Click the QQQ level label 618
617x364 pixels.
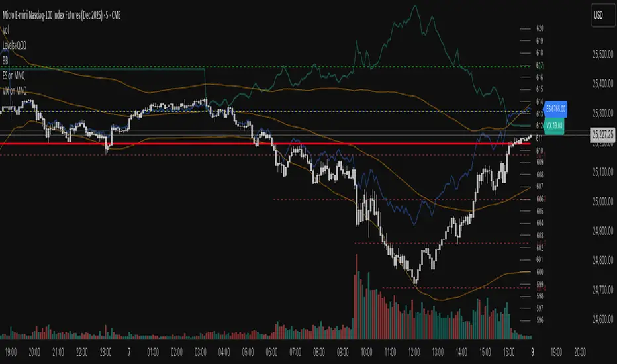coord(540,53)
